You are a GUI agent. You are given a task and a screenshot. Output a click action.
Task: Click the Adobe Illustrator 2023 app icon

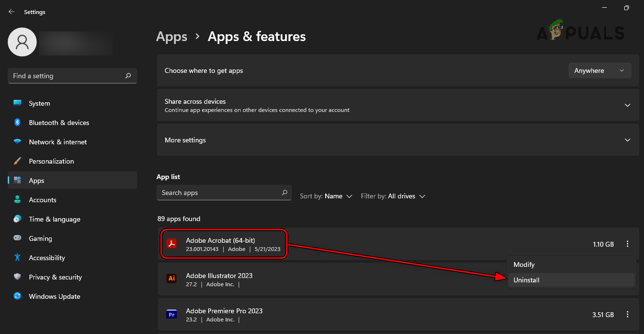pos(172,278)
